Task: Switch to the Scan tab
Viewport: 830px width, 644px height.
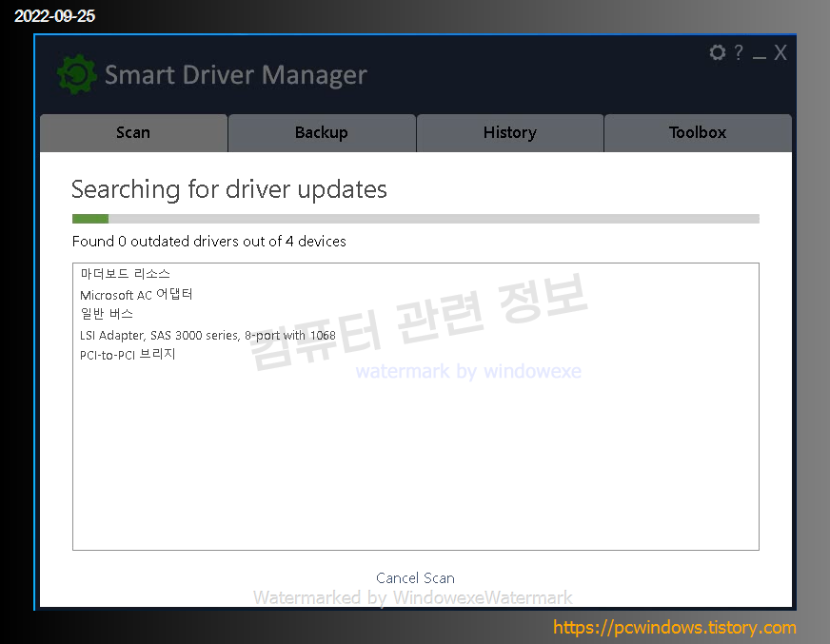Action: pyautogui.click(x=133, y=133)
